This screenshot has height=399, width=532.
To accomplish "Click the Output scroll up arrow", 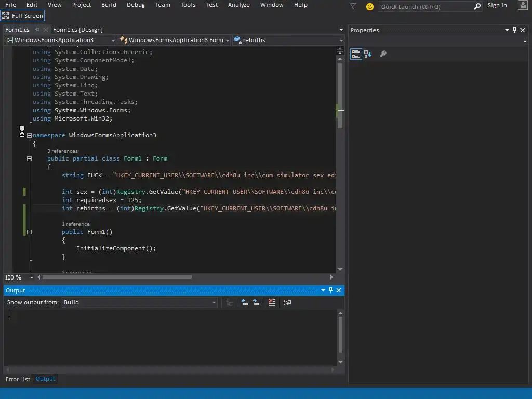I will pyautogui.click(x=340, y=313).
